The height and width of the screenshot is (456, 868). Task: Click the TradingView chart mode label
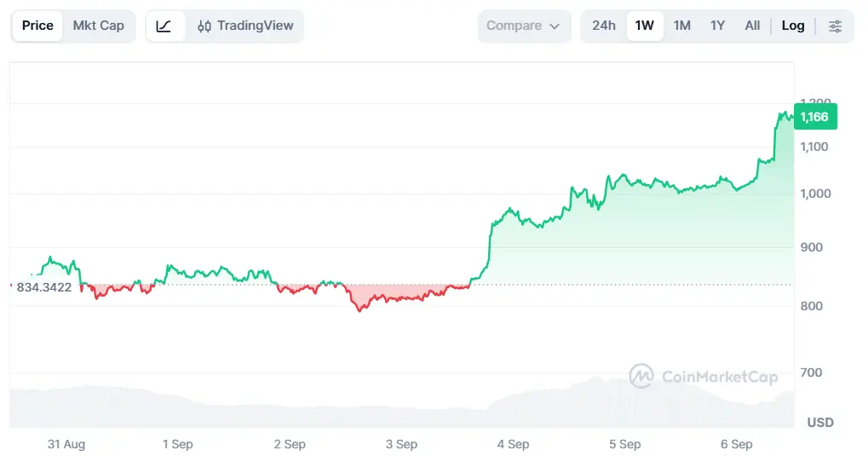click(256, 26)
